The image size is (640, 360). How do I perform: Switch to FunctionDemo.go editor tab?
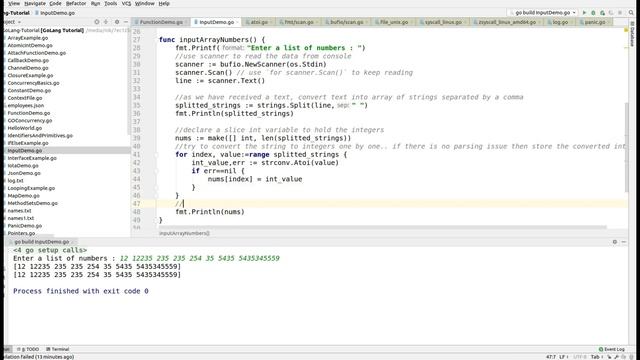[161, 22]
